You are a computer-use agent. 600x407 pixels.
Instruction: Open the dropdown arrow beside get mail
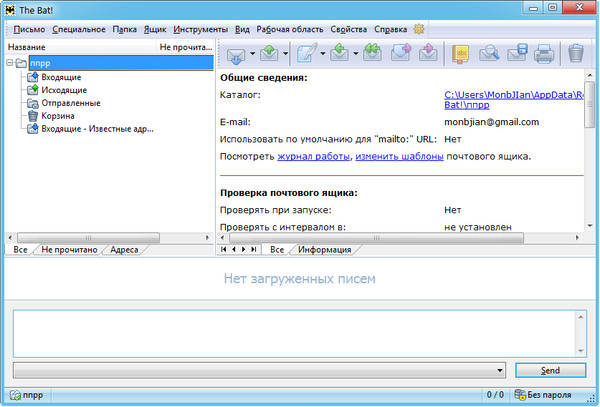point(253,54)
